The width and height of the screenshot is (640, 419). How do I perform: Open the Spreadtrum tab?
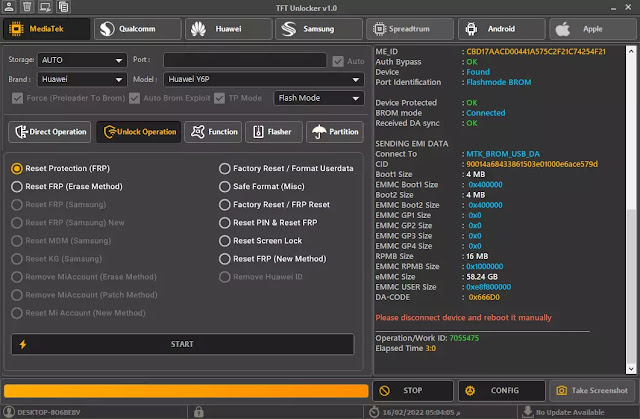410,29
